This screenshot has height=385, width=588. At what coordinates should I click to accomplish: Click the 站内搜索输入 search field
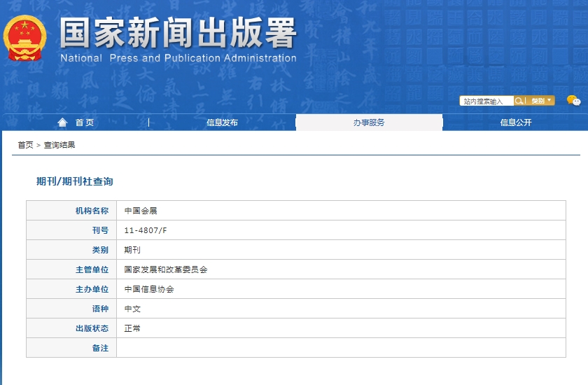[x=486, y=101]
